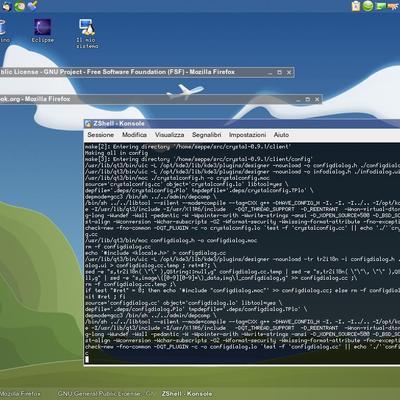400x400 pixels.
Task: Open the Impostazioni menu in Konsole
Action: tap(247, 135)
